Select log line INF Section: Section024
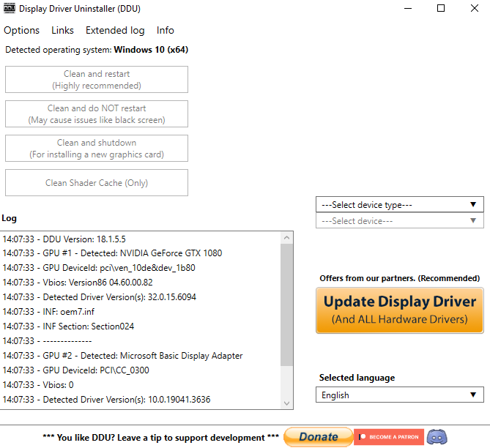490x448 pixels. [x=68, y=326]
